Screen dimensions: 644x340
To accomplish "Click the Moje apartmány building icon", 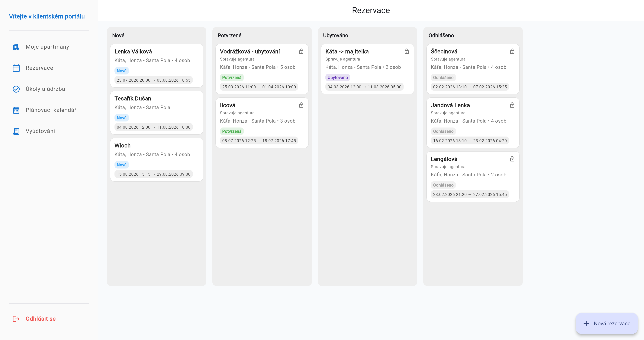I will pos(16,47).
